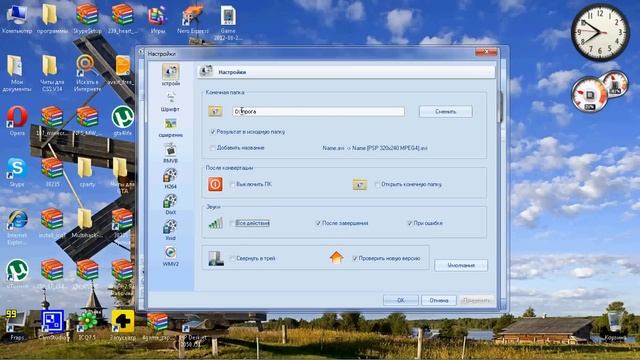
Task: Click the folder icon next to Открыть конечную папку
Action: tap(360, 184)
